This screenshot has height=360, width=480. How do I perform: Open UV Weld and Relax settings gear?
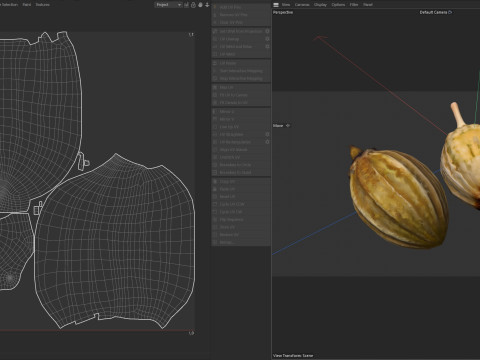tap(267, 46)
